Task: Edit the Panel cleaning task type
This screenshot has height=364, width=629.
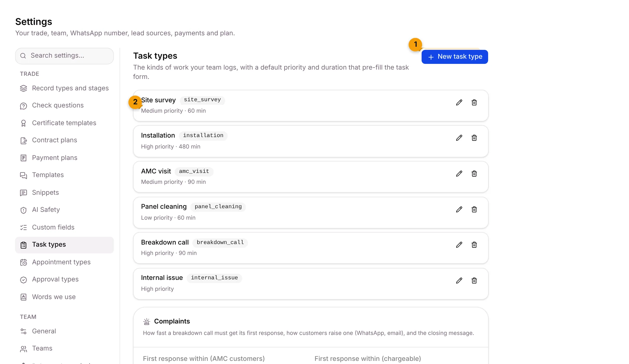Action: [x=459, y=210]
